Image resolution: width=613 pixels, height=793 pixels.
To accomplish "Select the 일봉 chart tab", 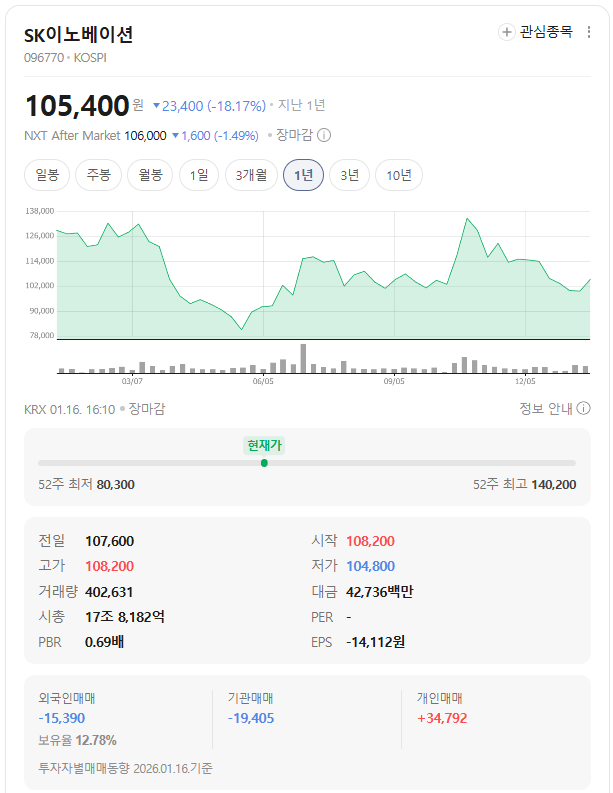I will click(x=47, y=175).
